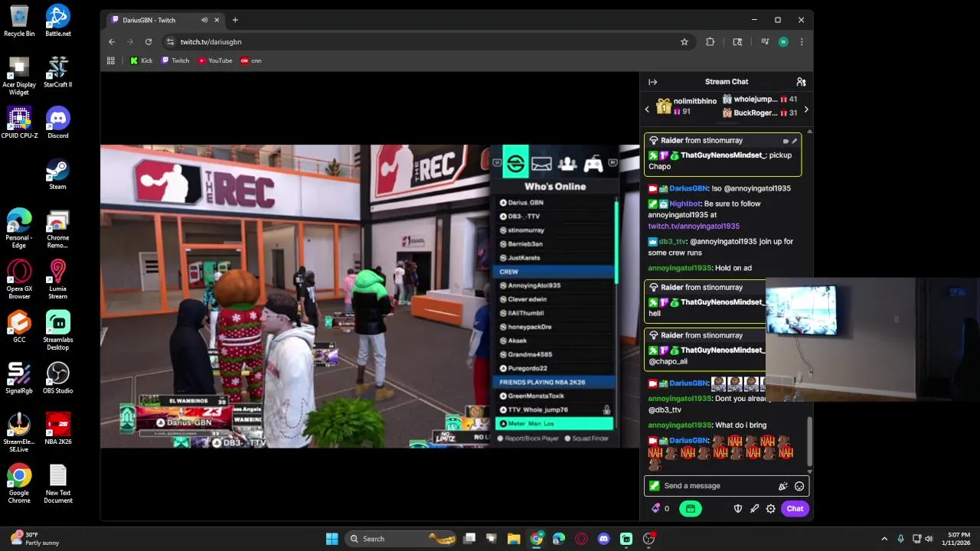View channel points balance

pos(660,509)
